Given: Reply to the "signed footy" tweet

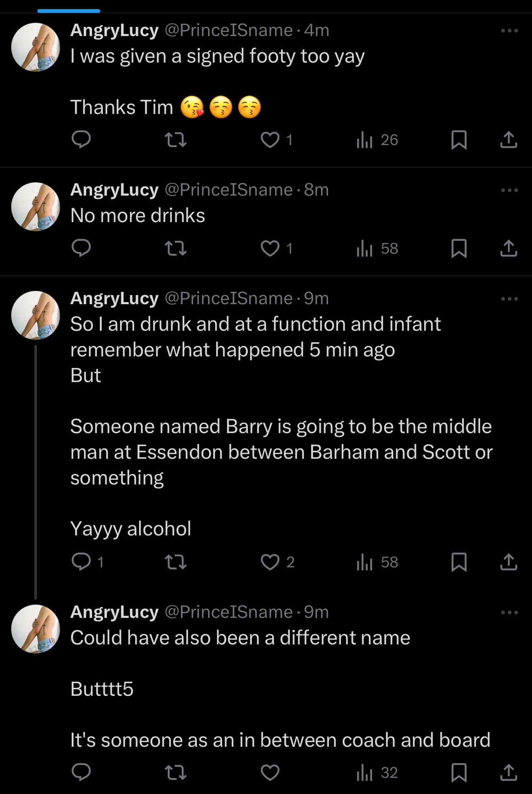Looking at the screenshot, I should (x=81, y=140).
